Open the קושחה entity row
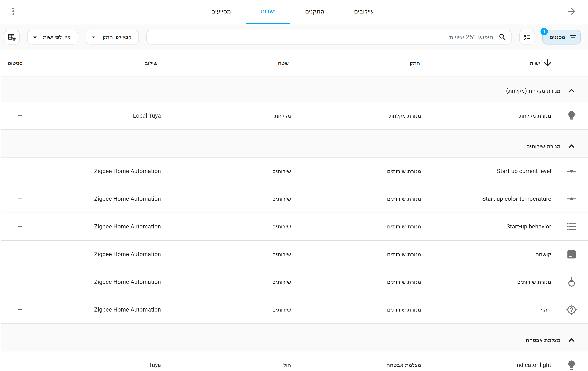Image resolution: width=588 pixels, height=371 pixels. point(294,254)
